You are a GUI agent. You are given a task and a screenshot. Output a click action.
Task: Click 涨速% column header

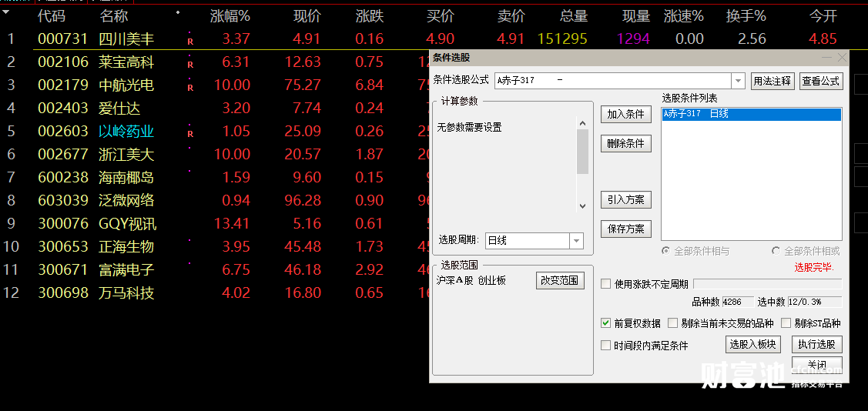click(x=684, y=17)
